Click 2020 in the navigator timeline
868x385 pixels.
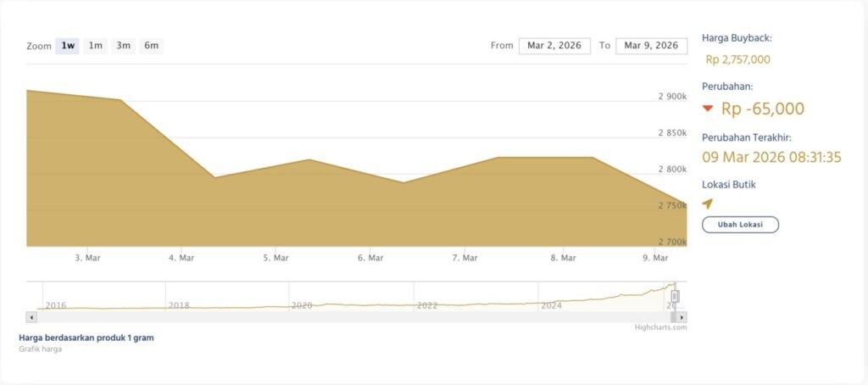(302, 305)
